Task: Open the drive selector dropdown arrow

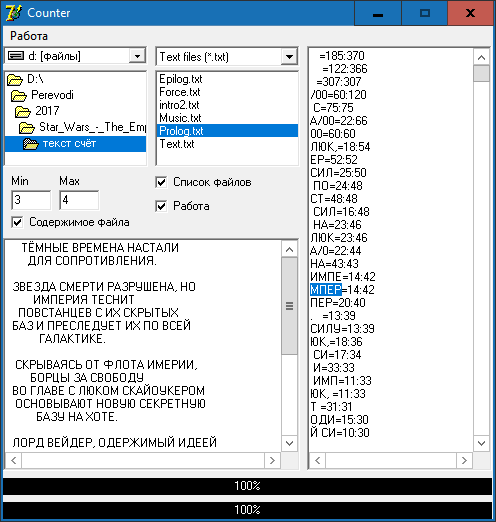Action: [x=137, y=56]
